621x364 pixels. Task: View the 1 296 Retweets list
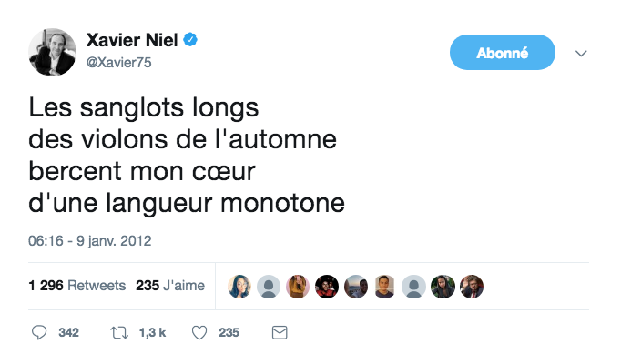(76, 286)
